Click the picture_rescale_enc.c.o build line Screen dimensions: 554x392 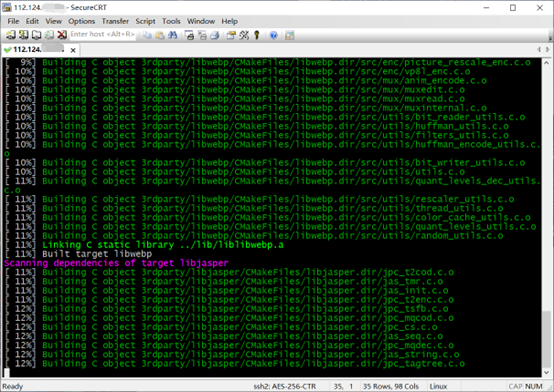click(x=268, y=63)
